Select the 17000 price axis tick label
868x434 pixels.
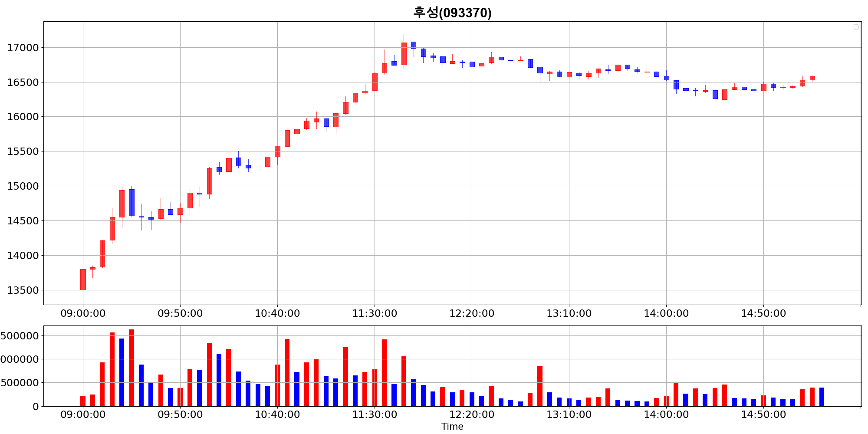point(23,48)
